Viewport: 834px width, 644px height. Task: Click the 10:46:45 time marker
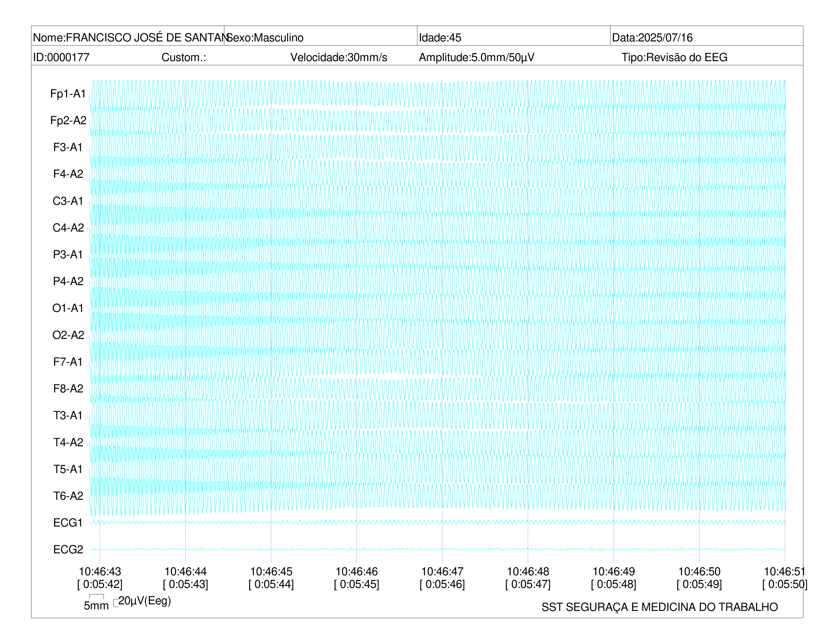point(271,572)
